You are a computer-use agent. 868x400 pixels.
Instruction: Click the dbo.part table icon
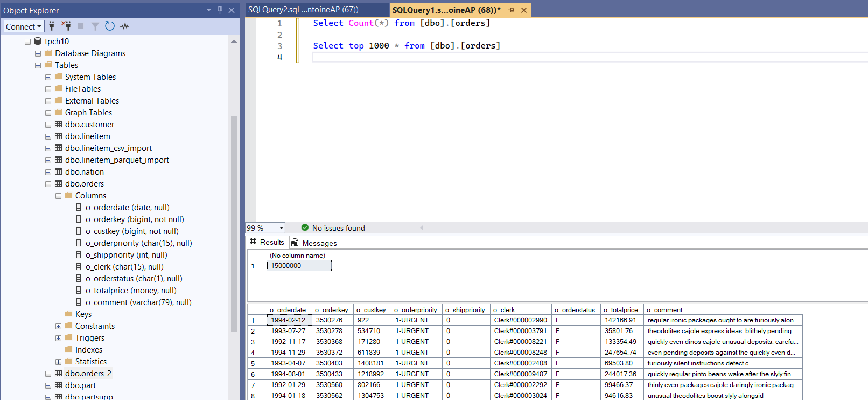coord(58,385)
